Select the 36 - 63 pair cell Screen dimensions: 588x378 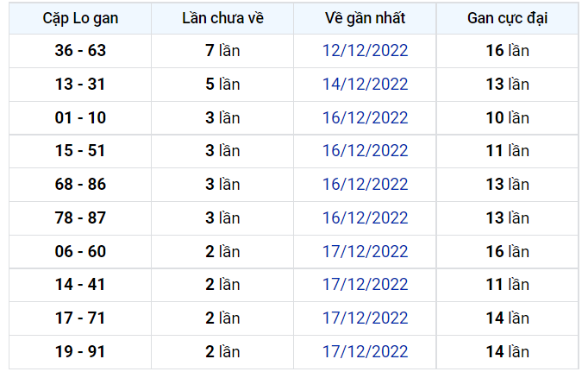pyautogui.click(x=80, y=51)
